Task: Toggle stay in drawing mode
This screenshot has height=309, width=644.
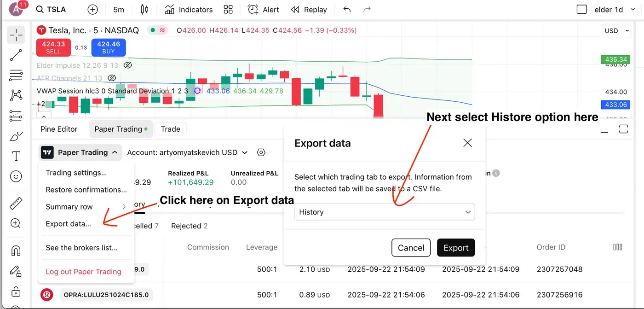Action: (x=16, y=271)
